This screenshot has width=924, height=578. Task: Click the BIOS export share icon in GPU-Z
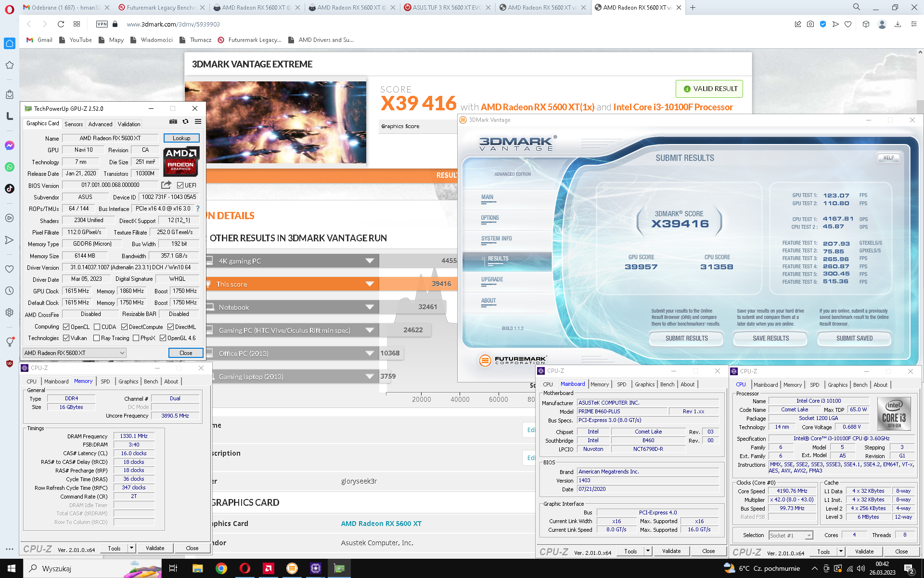click(166, 185)
